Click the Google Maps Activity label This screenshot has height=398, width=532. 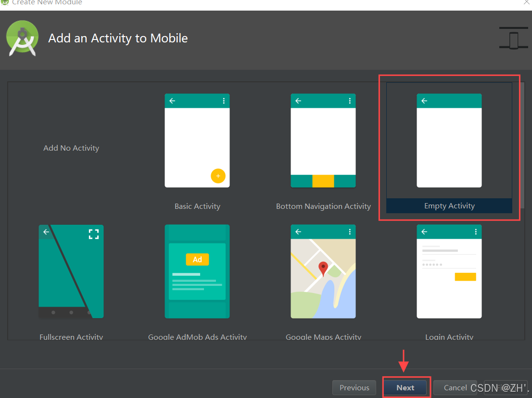pos(323,337)
